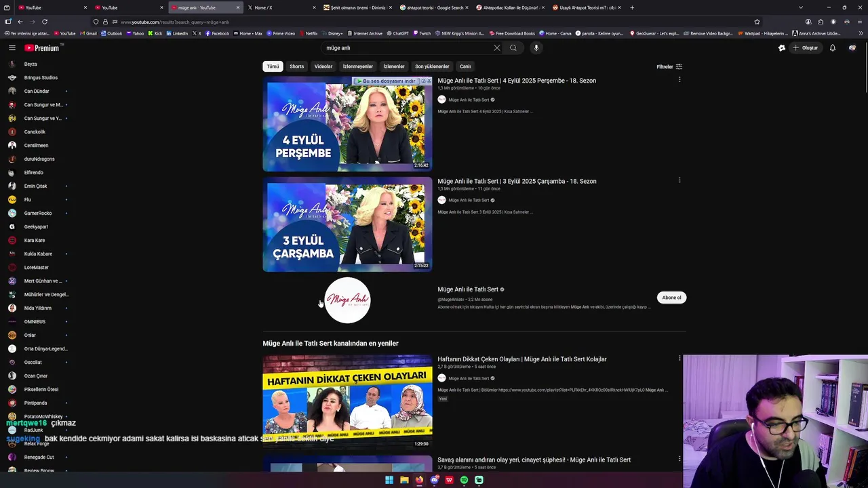868x488 pixels.
Task: Select the Canlı filter chip
Action: [465, 66]
